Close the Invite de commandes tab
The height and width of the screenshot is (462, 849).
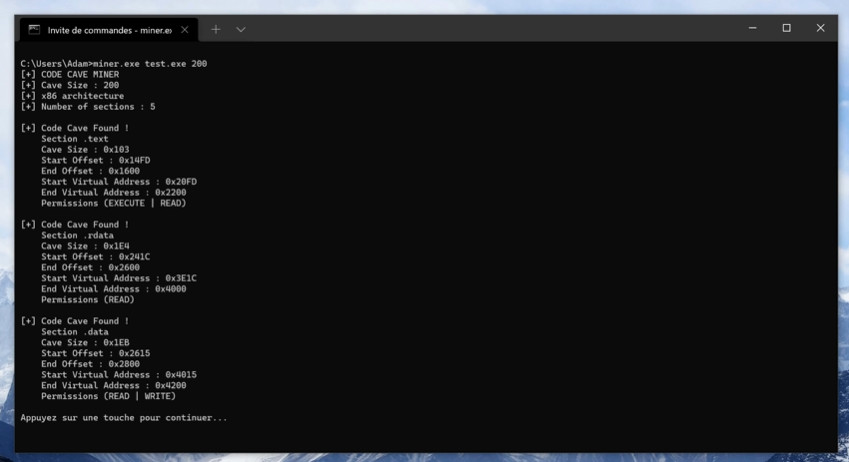tap(185, 30)
